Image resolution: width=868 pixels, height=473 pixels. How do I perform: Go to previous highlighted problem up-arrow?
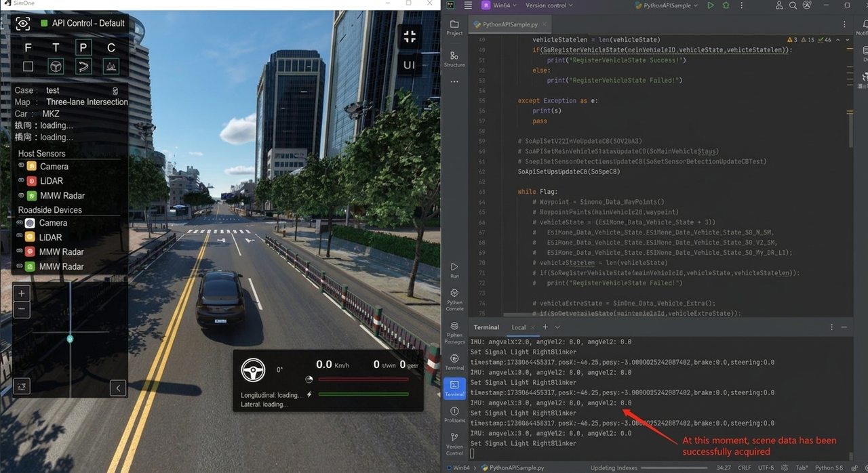pos(838,40)
